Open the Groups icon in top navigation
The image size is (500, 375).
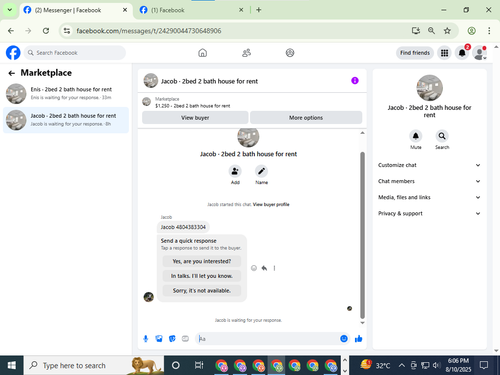[x=290, y=53]
